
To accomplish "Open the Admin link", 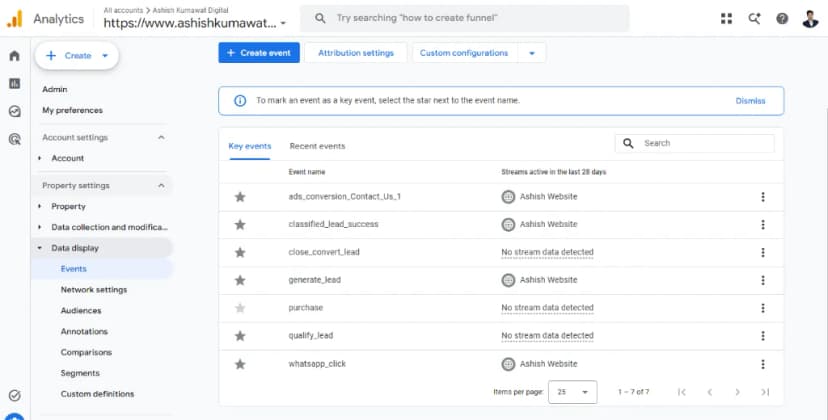I will click(x=55, y=89).
